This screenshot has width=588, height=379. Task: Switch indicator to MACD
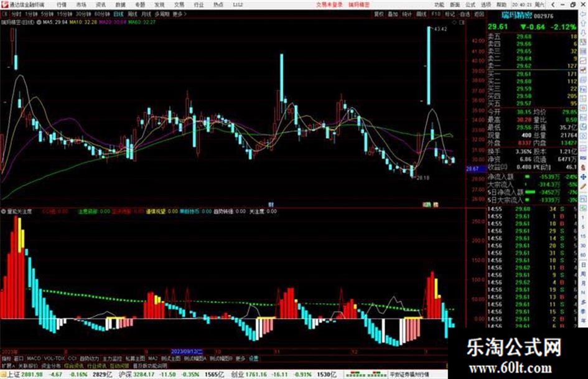[34, 358]
